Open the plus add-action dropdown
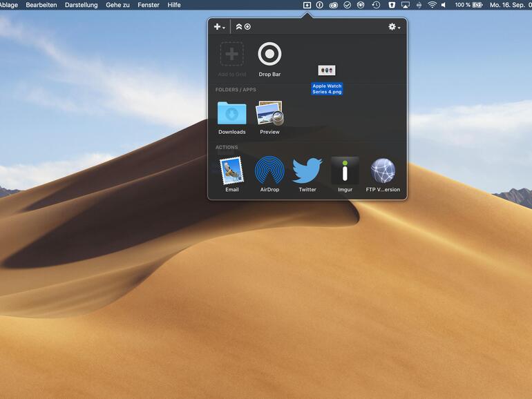Viewport: 532px width, 399px height. tap(219, 27)
